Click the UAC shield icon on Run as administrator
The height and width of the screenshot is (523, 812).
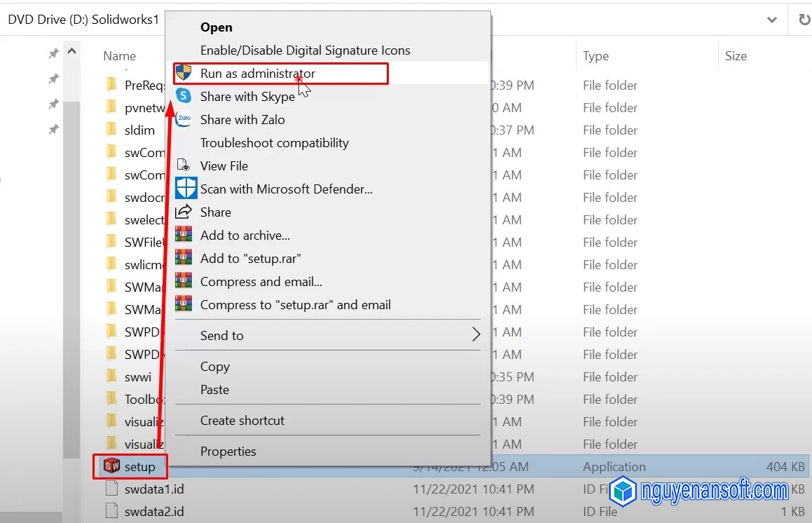[x=184, y=73]
